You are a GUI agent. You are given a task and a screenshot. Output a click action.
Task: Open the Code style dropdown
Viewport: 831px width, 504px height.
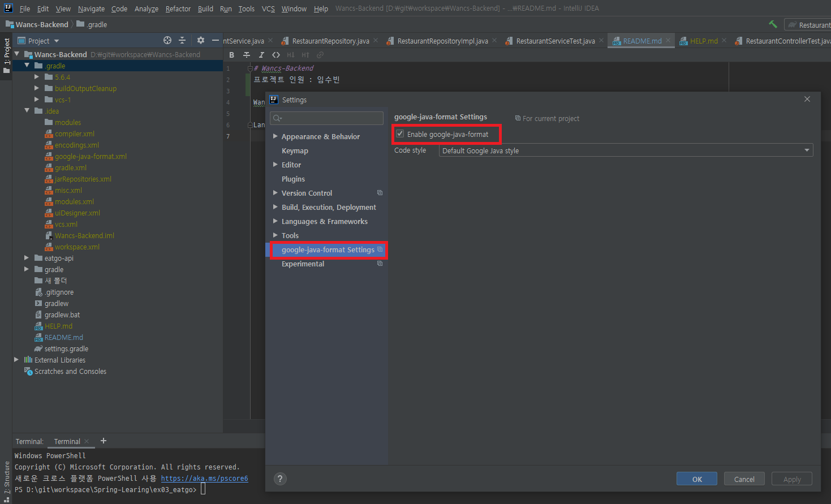(x=626, y=150)
